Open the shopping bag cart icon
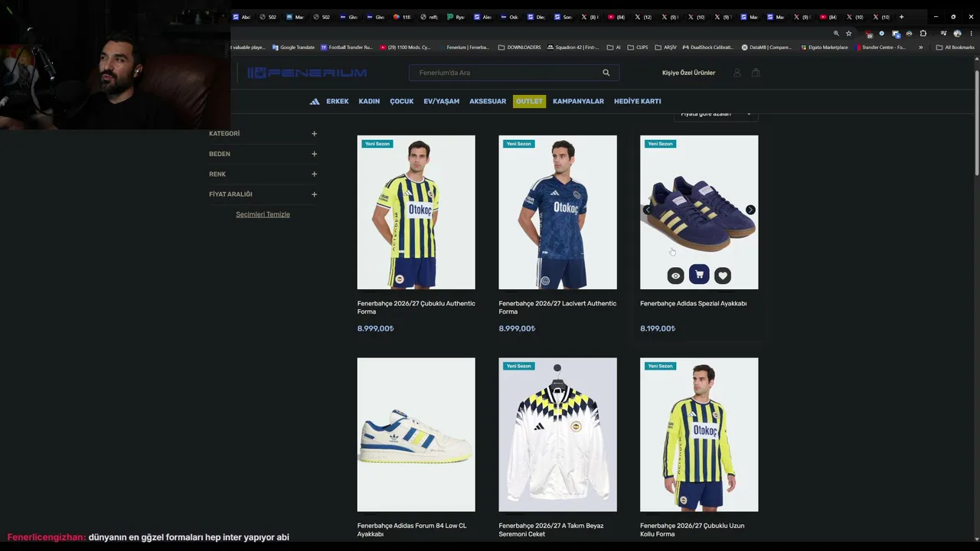The height and width of the screenshot is (551, 980). (x=756, y=73)
